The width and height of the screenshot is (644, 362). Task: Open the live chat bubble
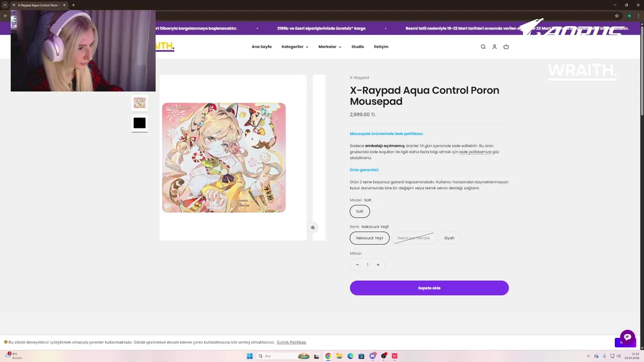627,337
